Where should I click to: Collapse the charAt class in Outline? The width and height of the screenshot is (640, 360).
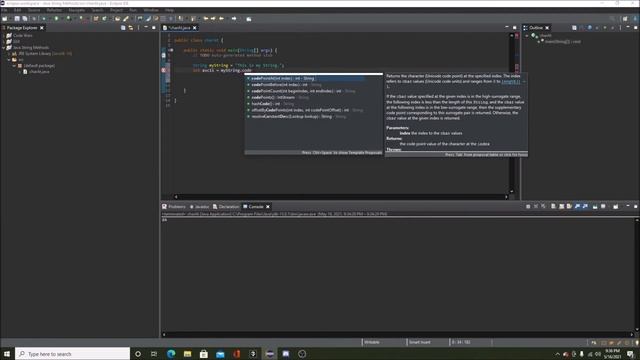tap(527, 36)
